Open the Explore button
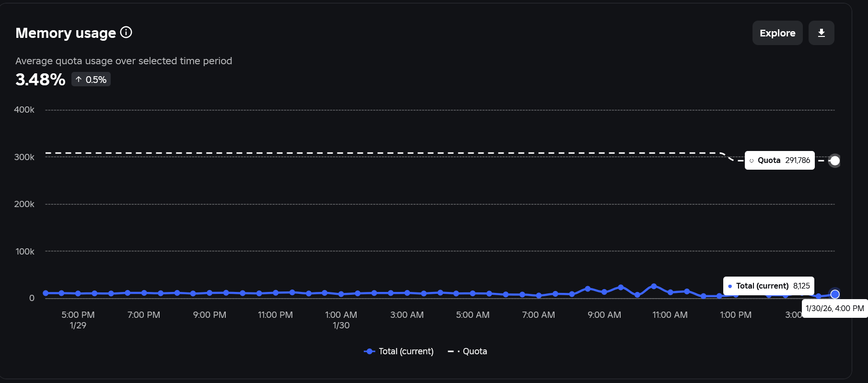Image resolution: width=868 pixels, height=383 pixels. coord(777,33)
